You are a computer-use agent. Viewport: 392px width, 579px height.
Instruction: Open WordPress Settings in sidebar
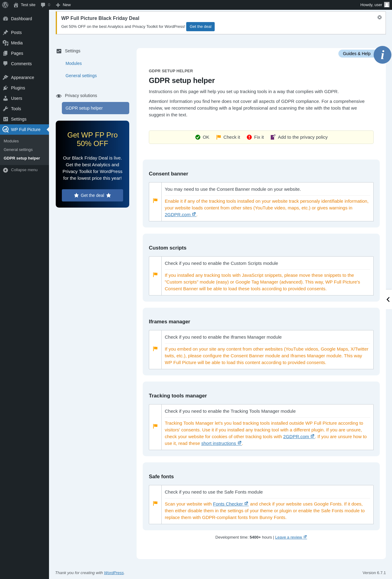[x=24, y=119]
